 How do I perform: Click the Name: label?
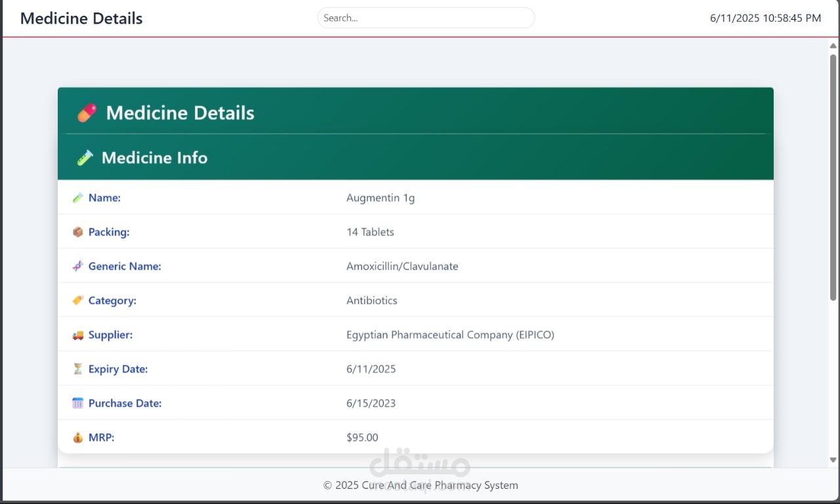pos(104,198)
